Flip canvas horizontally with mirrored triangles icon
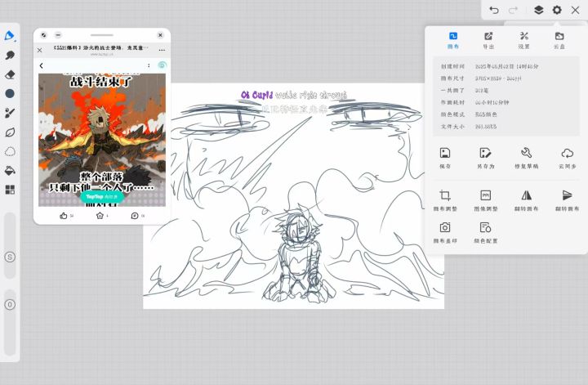Screen dimensions: 588x385 click(x=526, y=200)
